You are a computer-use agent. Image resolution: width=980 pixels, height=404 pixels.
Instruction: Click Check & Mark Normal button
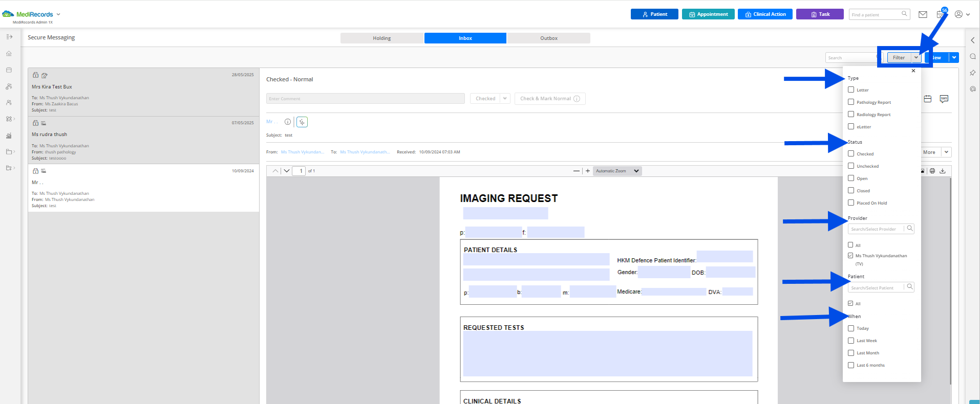point(550,99)
